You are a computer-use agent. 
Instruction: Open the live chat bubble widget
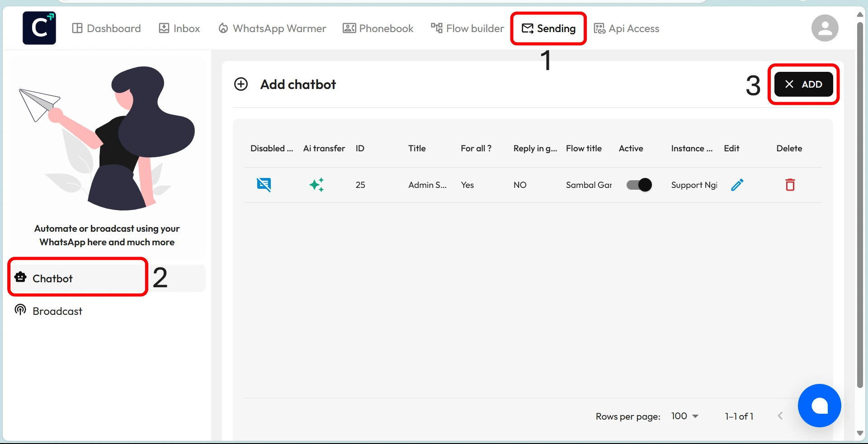(819, 406)
